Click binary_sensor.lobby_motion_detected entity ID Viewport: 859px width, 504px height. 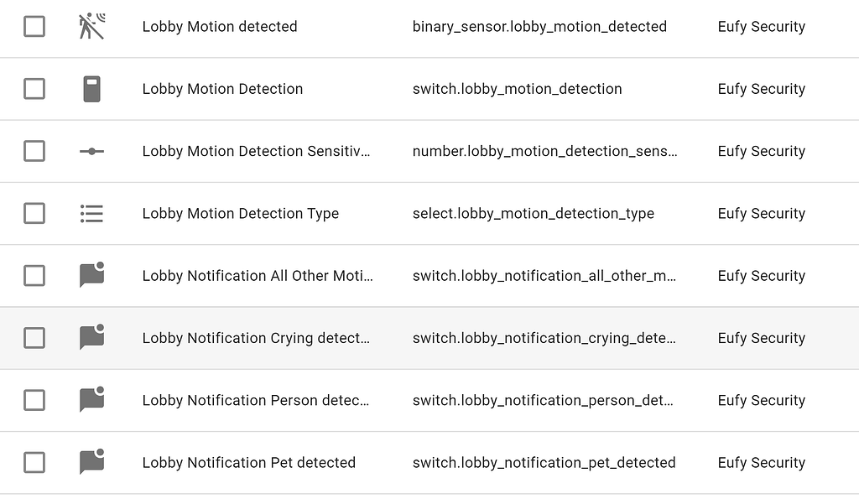[x=539, y=26]
